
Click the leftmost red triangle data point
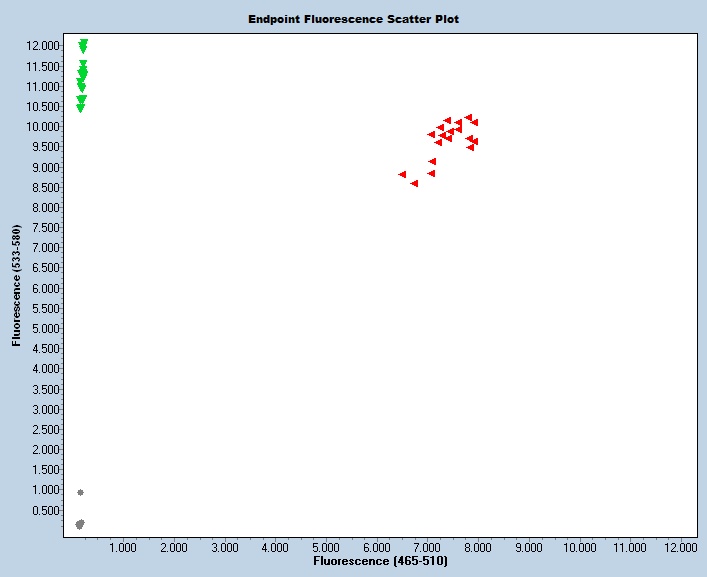[x=402, y=174]
